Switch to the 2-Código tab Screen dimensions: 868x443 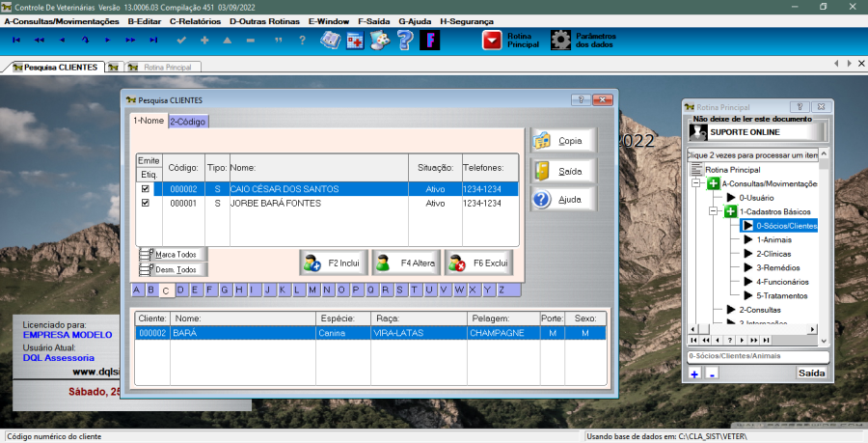pyautogui.click(x=188, y=121)
